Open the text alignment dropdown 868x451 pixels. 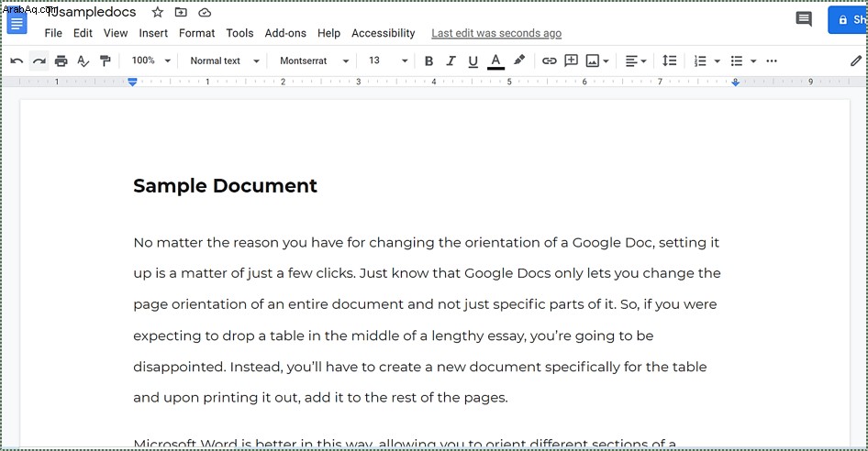pyautogui.click(x=636, y=60)
